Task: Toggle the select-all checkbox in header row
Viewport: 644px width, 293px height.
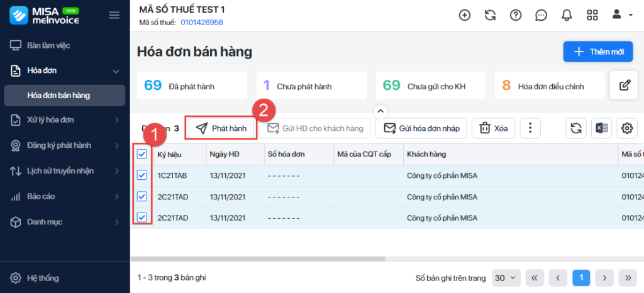Action: click(142, 155)
